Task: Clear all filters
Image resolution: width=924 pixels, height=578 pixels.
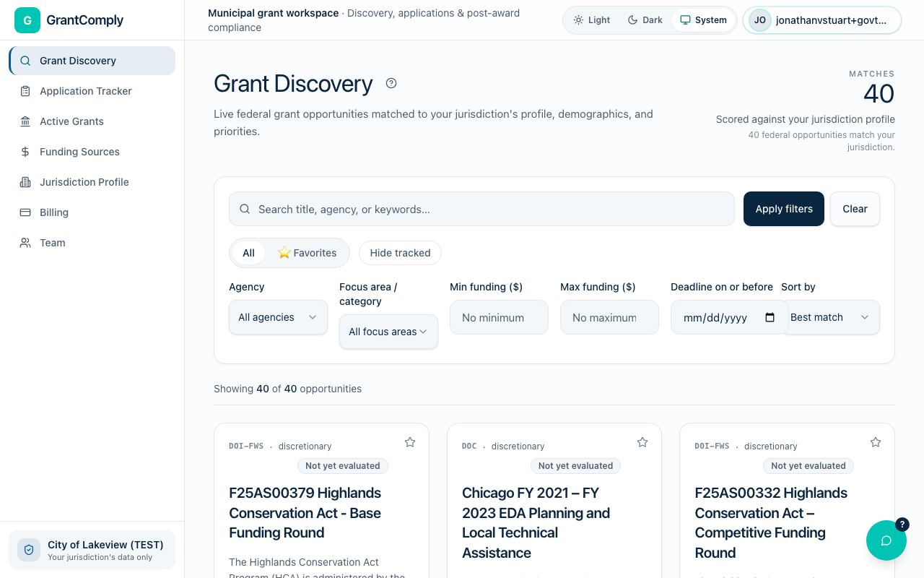Action: pyautogui.click(x=855, y=209)
